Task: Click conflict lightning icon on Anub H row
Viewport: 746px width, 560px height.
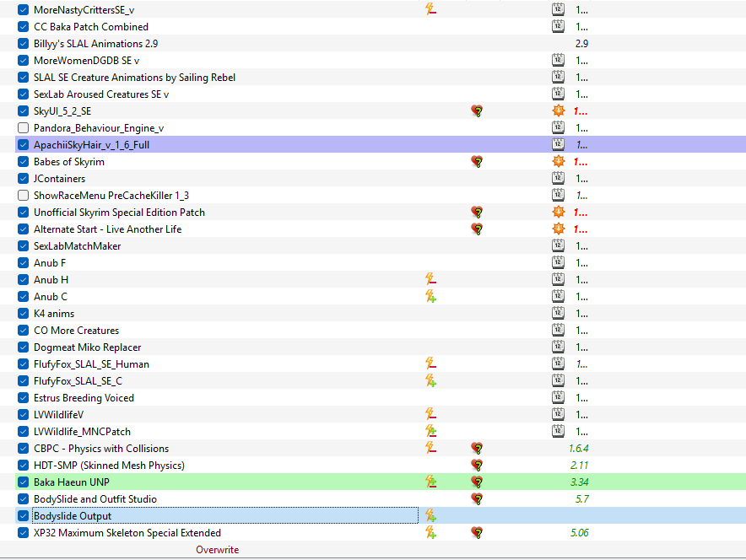Action: [x=430, y=279]
